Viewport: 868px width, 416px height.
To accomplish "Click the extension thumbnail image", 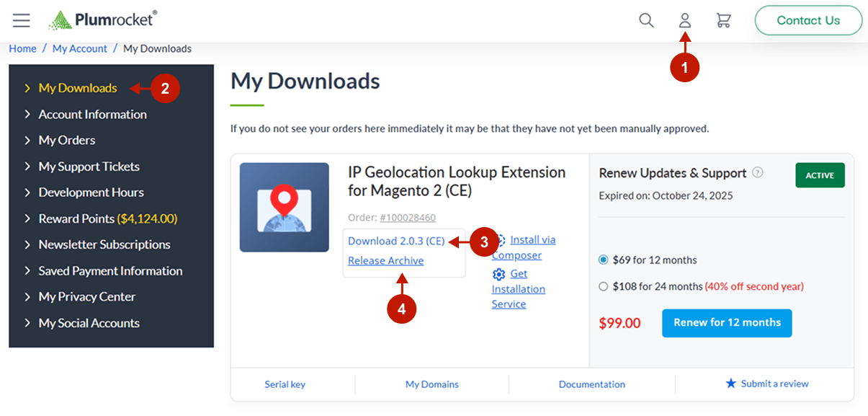I will (284, 207).
